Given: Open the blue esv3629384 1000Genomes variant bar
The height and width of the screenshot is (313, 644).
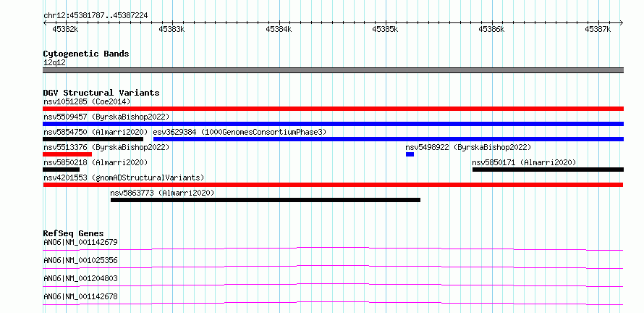Looking at the screenshot, I should click(389, 139).
